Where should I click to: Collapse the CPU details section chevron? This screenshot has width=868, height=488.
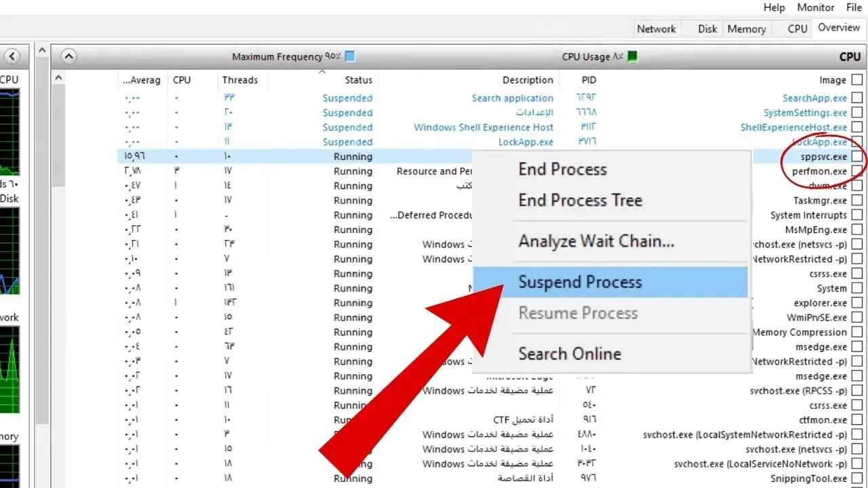pyautogui.click(x=68, y=56)
